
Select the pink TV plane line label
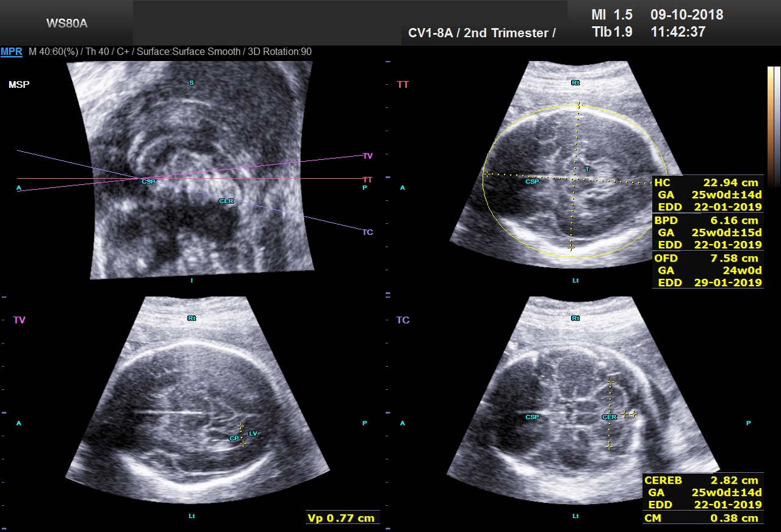point(367,156)
